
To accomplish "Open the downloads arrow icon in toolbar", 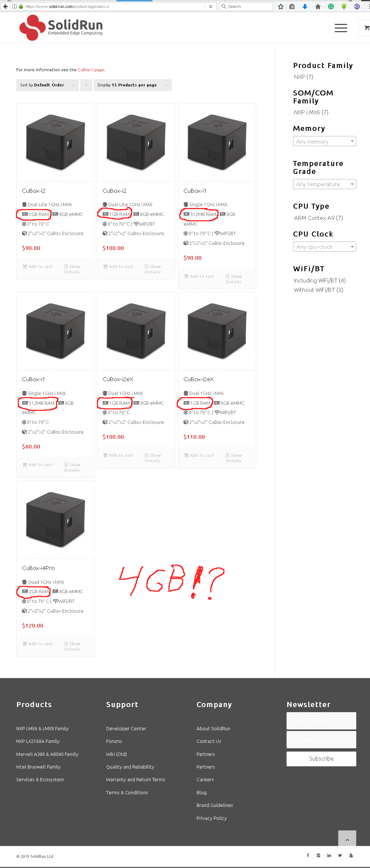I will click(305, 7).
